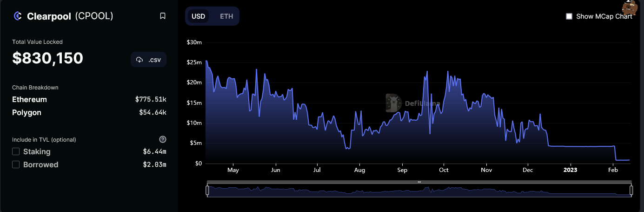Click the May x-axis label
Image resolution: width=644 pixels, height=212 pixels.
click(233, 170)
